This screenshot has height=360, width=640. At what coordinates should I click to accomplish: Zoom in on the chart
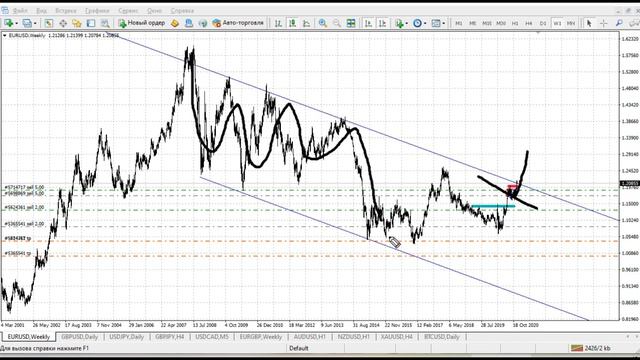[323, 23]
